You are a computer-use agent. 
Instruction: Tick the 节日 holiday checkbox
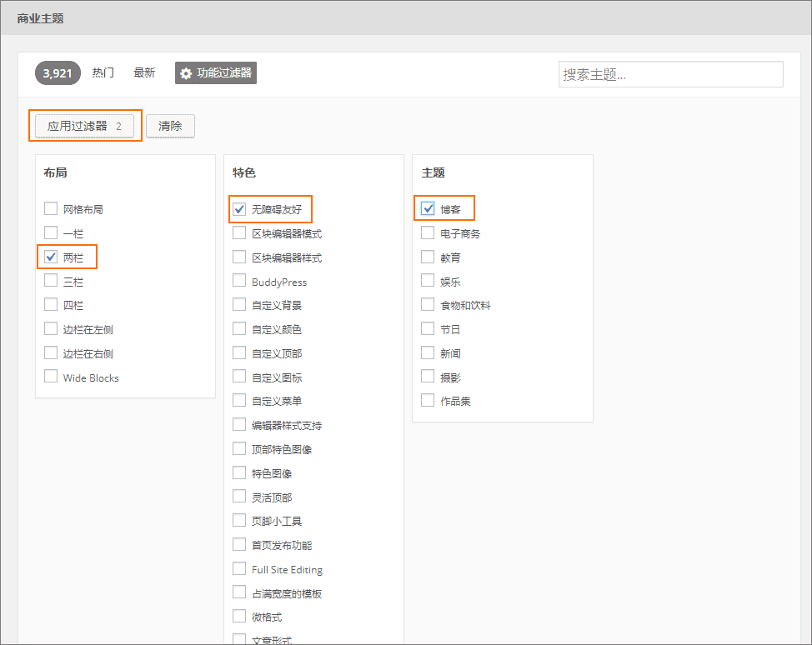click(428, 328)
